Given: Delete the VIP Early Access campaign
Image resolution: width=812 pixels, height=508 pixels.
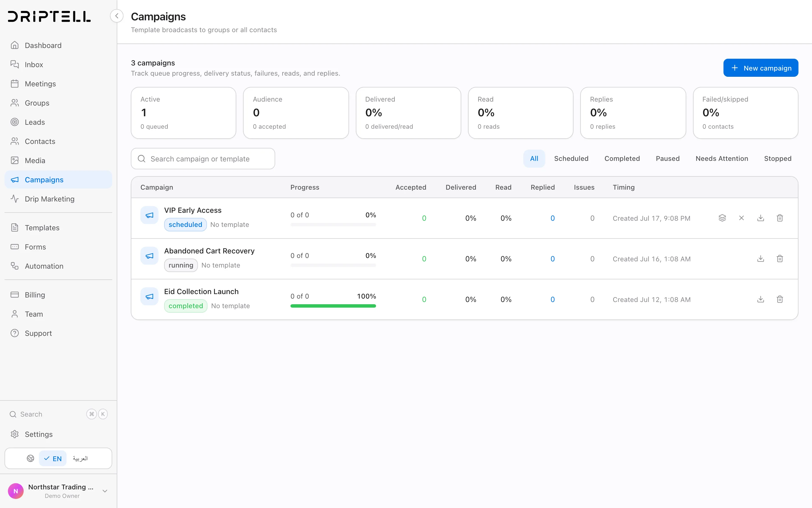Looking at the screenshot, I should click(780, 218).
